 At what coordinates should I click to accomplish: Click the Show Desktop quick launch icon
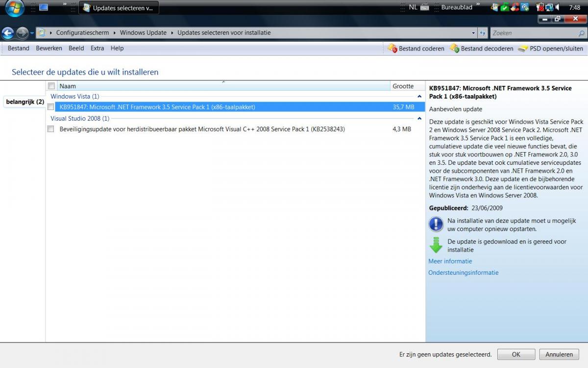click(44, 7)
